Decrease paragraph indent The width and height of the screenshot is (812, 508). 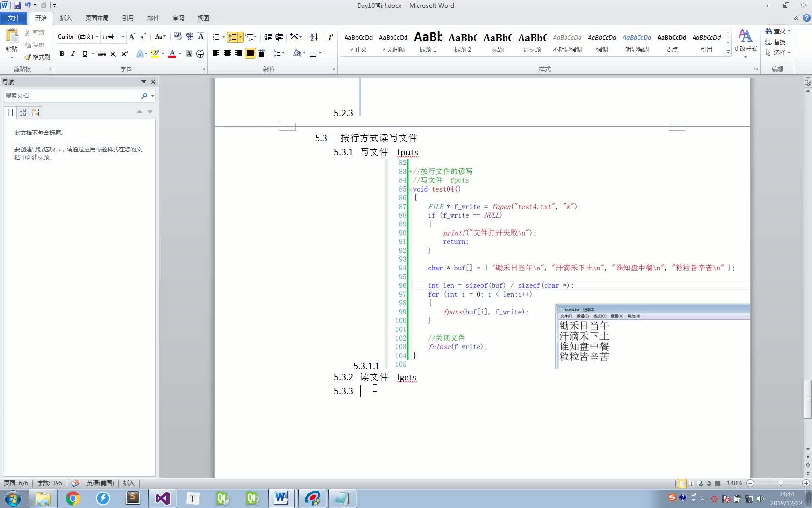(268, 37)
